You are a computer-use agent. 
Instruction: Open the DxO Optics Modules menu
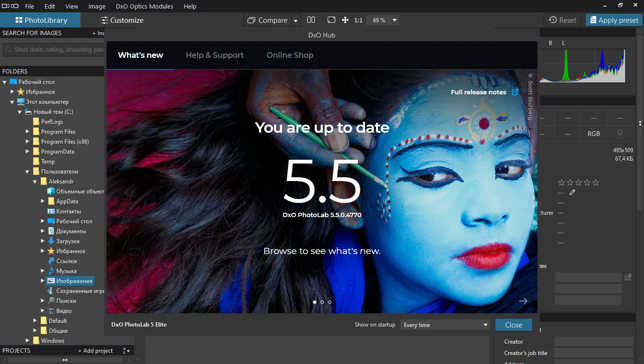(x=144, y=6)
